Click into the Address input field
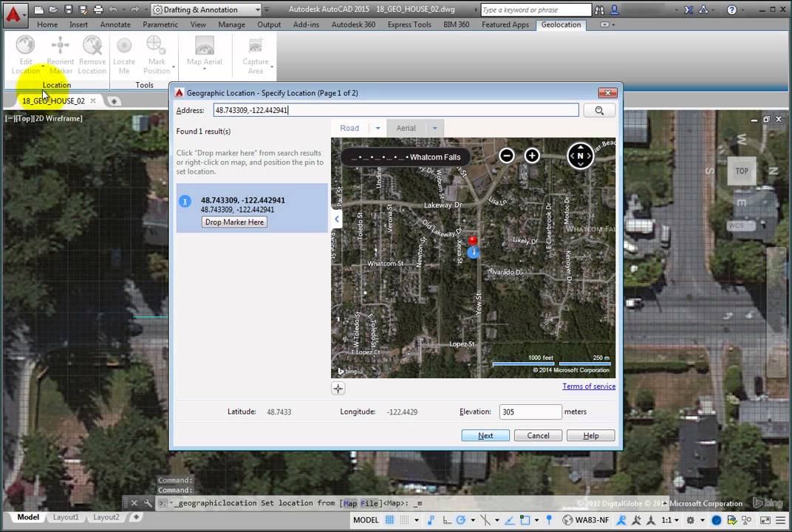The width and height of the screenshot is (792, 532). [x=396, y=110]
